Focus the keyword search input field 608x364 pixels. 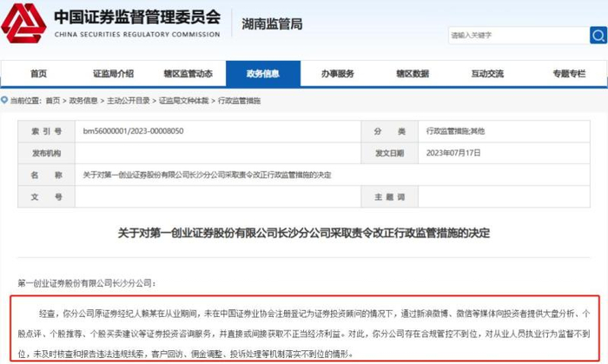pyautogui.click(x=519, y=36)
